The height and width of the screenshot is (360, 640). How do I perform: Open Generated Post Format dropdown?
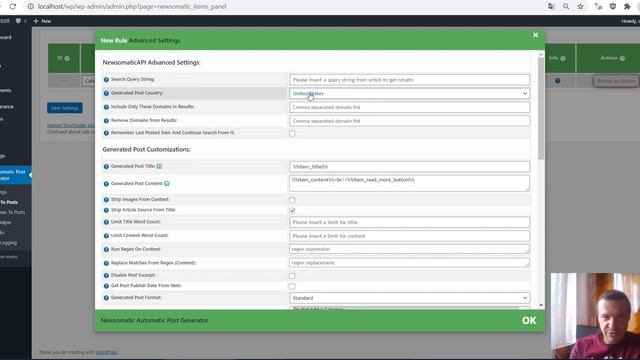[409, 298]
